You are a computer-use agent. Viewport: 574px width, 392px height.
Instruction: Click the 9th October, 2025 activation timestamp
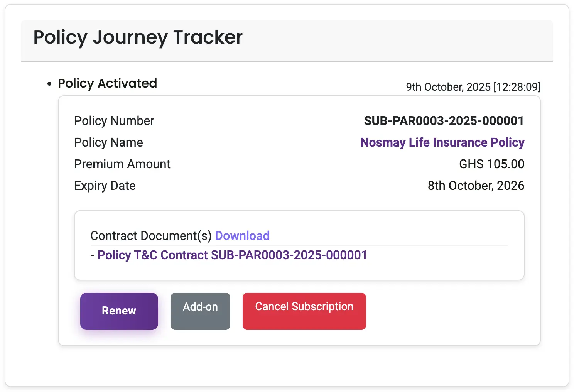click(x=473, y=87)
